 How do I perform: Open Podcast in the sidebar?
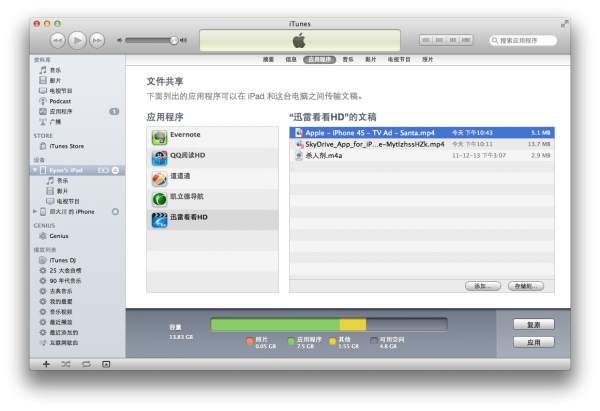click(78, 101)
